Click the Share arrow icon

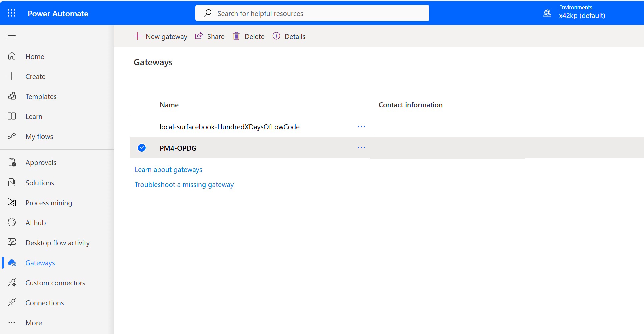coord(199,36)
